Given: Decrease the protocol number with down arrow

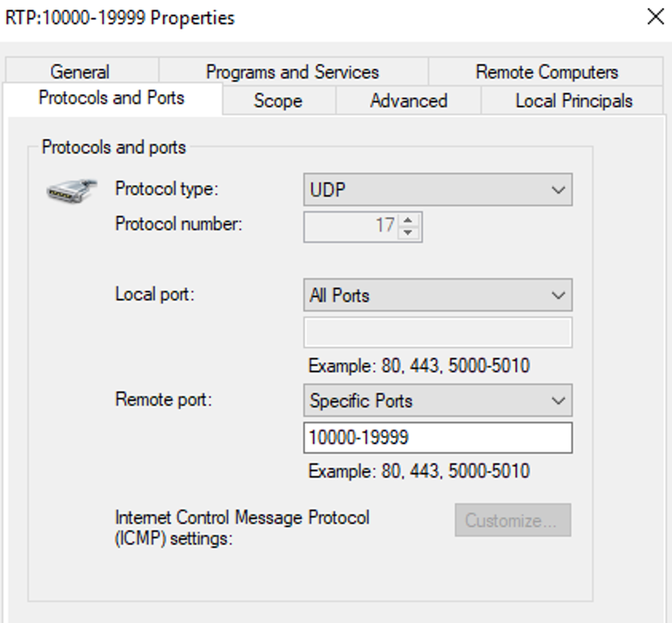Looking at the screenshot, I should (408, 232).
